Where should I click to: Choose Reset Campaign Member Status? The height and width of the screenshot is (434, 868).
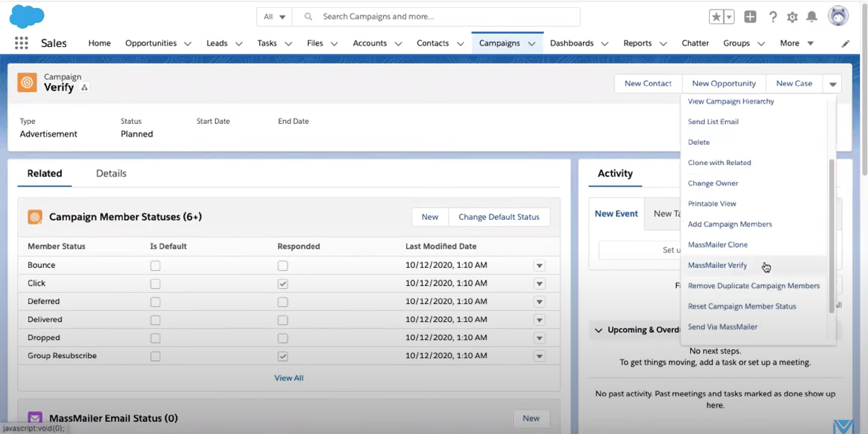742,306
